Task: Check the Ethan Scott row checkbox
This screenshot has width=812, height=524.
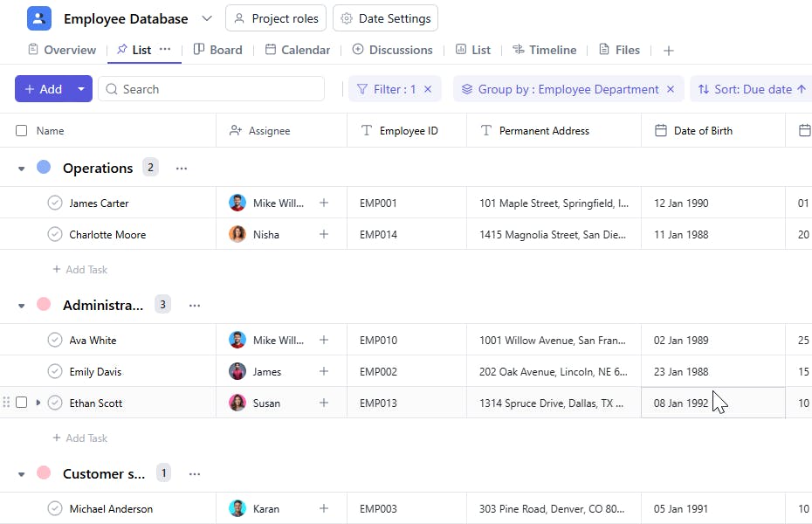Action: tap(22, 403)
